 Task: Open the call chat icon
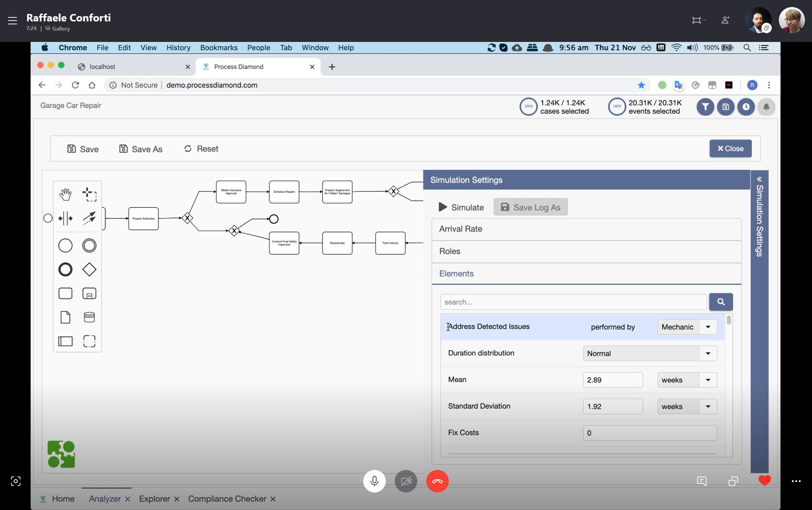(702, 481)
